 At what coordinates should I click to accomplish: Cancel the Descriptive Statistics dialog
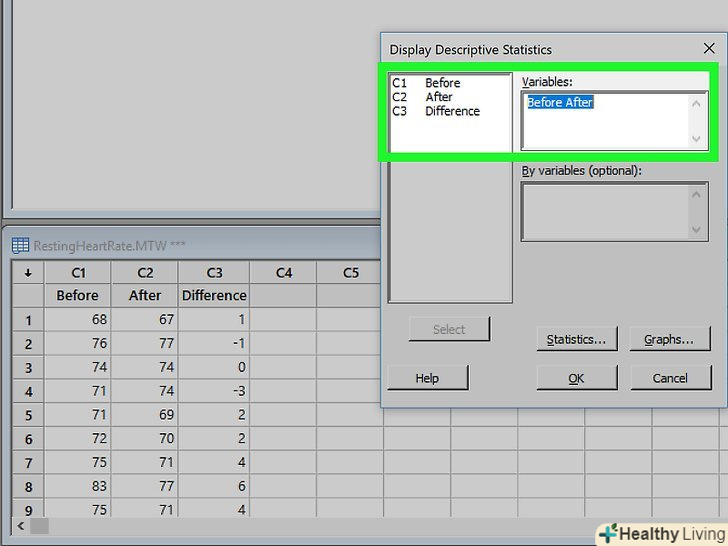coord(669,378)
